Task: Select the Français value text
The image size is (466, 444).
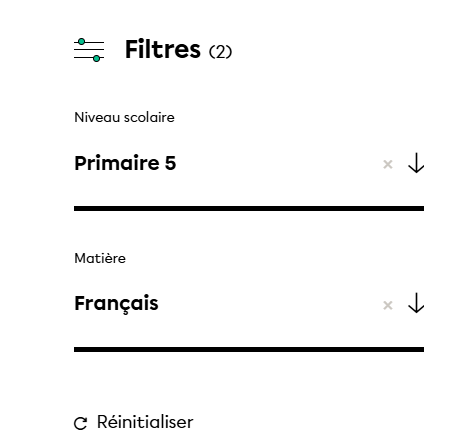Action: (x=116, y=304)
